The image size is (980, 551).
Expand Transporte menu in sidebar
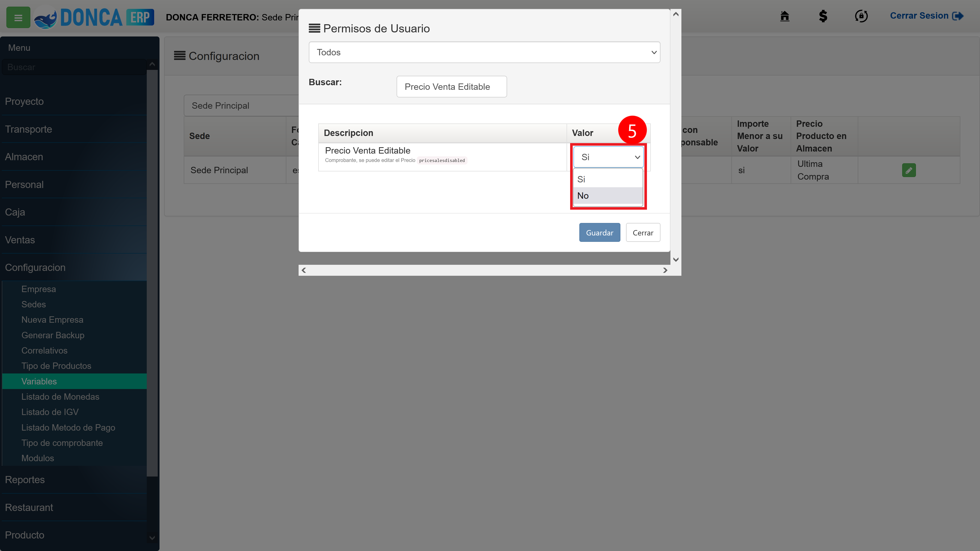(74, 129)
